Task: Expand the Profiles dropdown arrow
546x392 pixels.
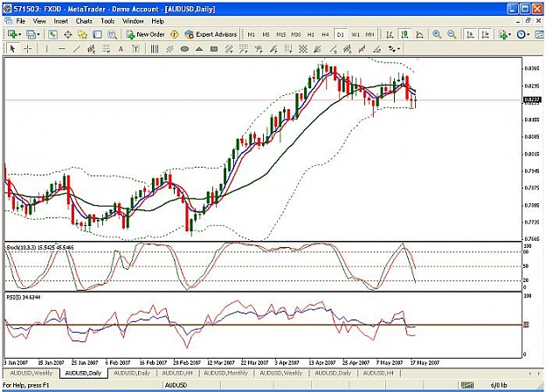Action: tap(38, 34)
